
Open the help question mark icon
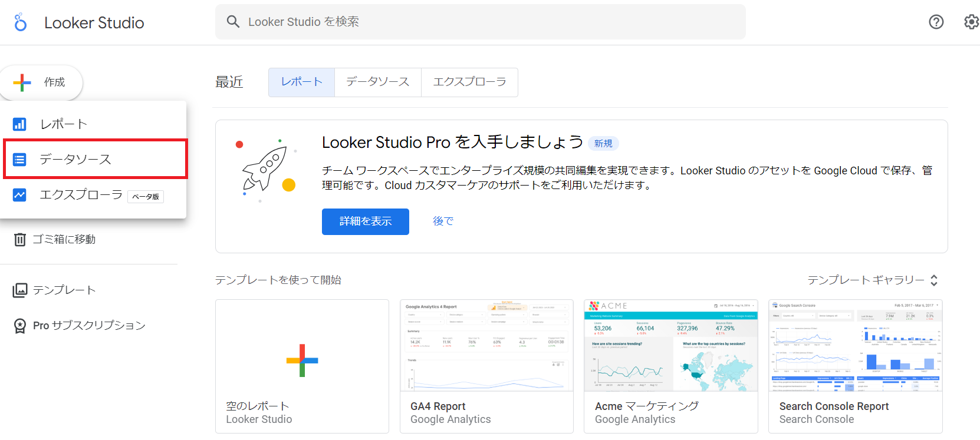[x=936, y=22]
